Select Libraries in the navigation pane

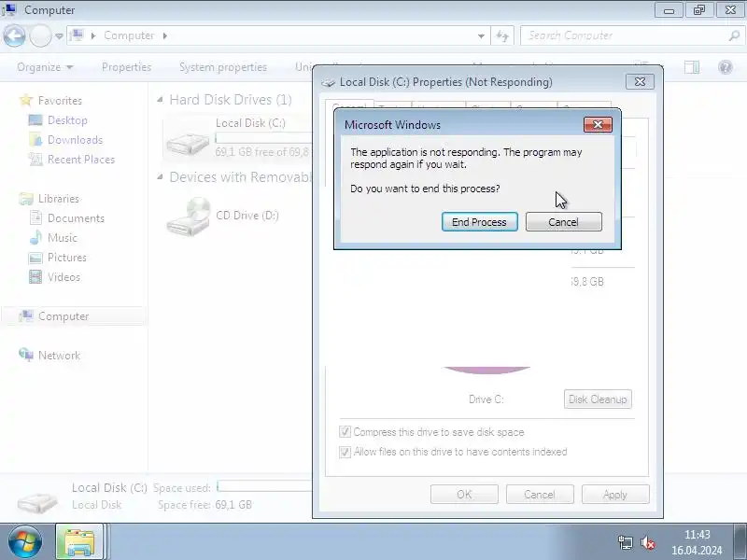(x=59, y=199)
